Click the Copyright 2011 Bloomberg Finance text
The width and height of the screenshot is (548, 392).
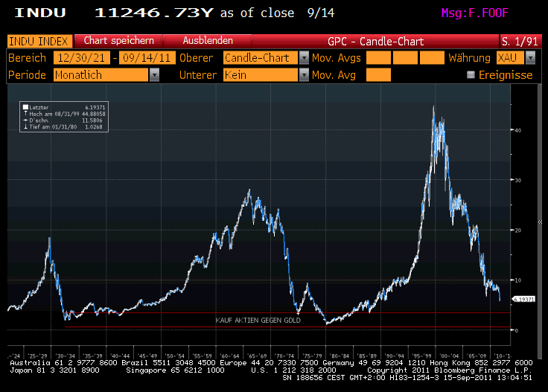(x=450, y=370)
